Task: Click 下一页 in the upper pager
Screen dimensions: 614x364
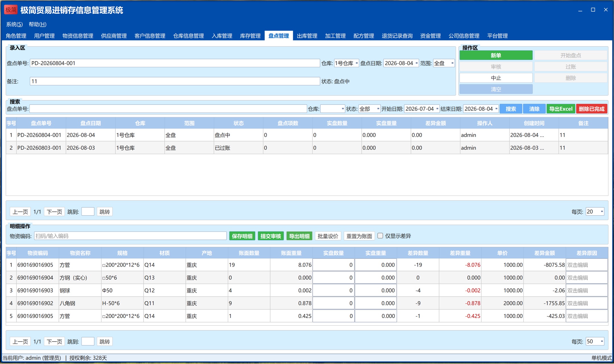Action: point(54,212)
